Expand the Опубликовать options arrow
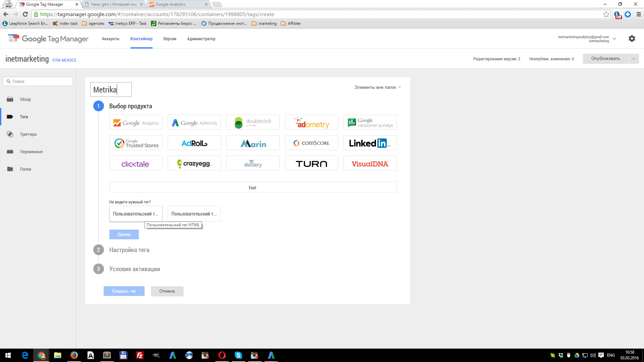644x362 pixels. point(634,59)
